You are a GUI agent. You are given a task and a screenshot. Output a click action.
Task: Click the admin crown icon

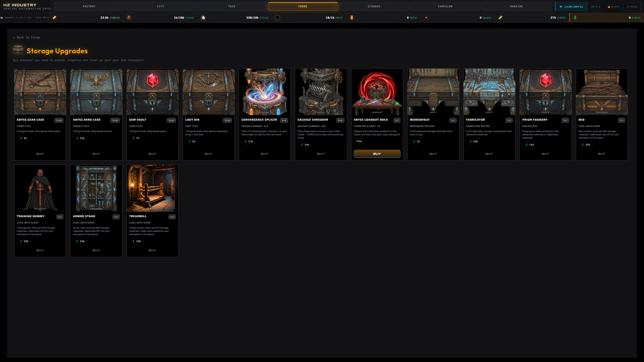pyautogui.click(x=609, y=7)
